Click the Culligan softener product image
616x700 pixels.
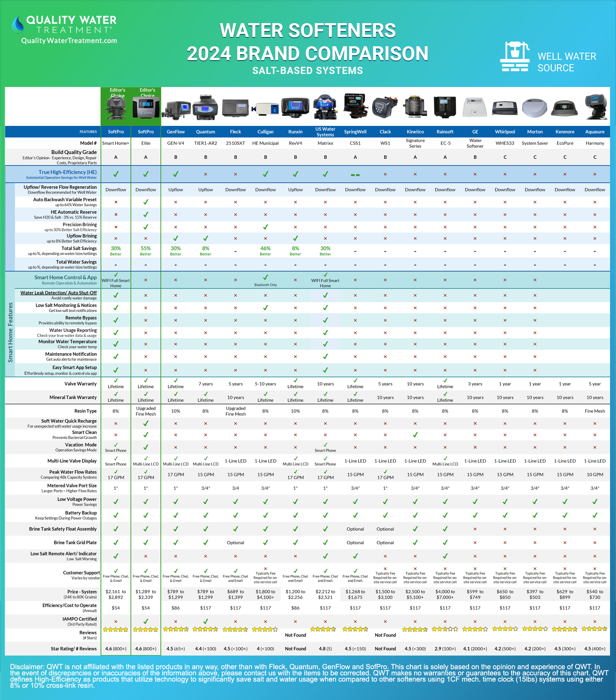point(265,109)
